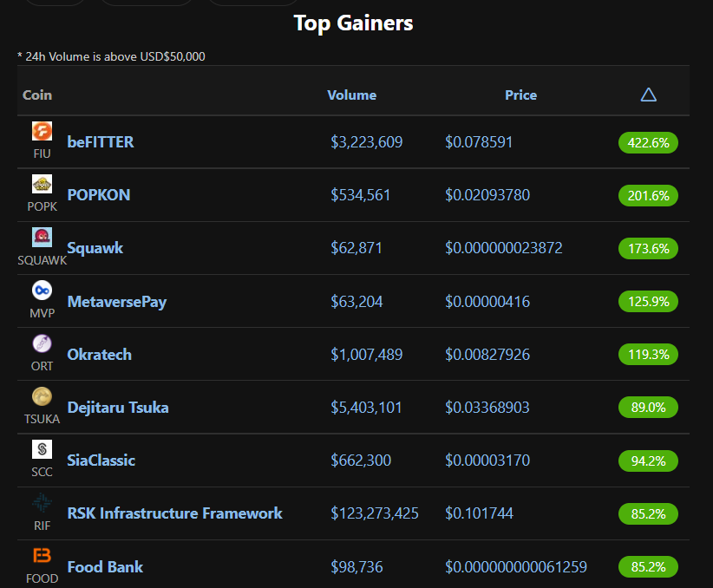Screen dimensions: 713x588
Task: Open the beFITTER coin link
Action: [x=101, y=142]
